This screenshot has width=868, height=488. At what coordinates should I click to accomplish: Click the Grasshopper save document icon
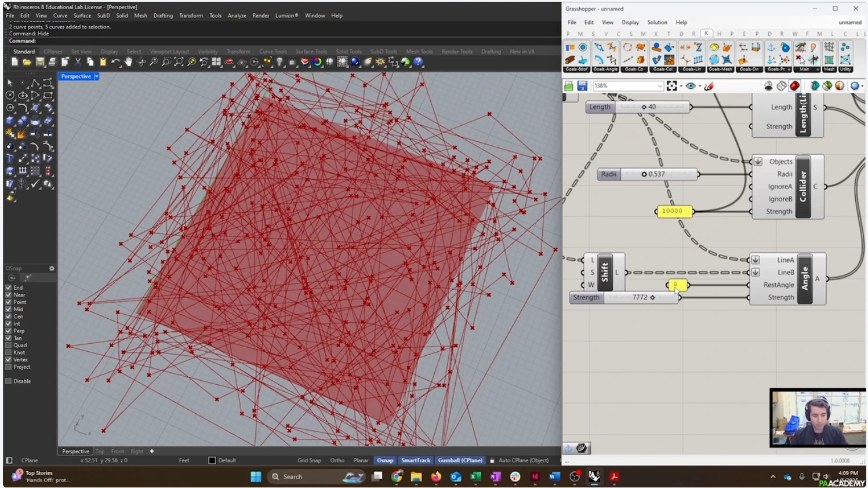[x=582, y=86]
